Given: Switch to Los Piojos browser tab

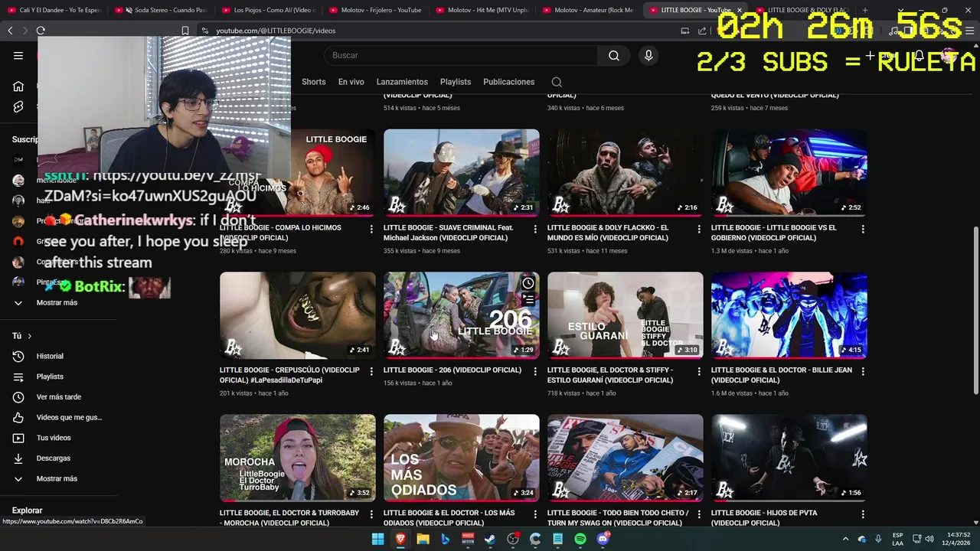Looking at the screenshot, I should point(268,10).
